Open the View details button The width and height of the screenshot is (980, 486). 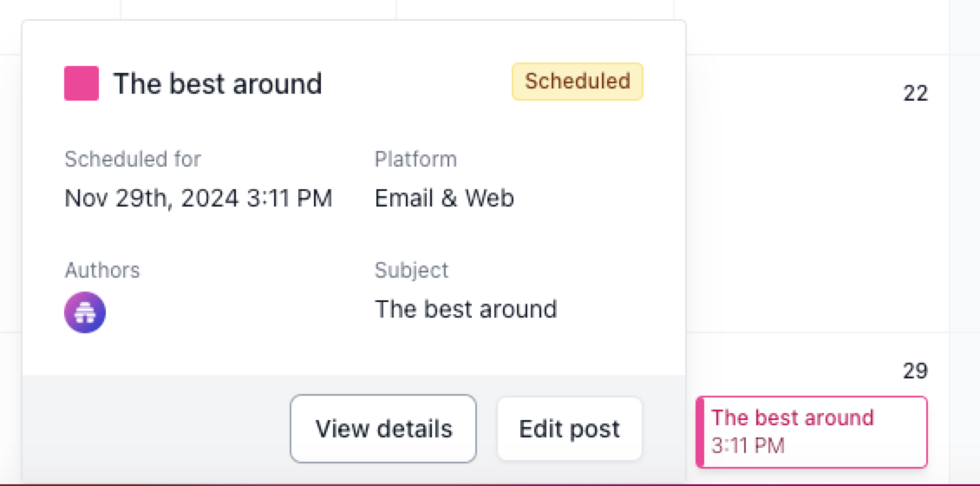tap(383, 429)
